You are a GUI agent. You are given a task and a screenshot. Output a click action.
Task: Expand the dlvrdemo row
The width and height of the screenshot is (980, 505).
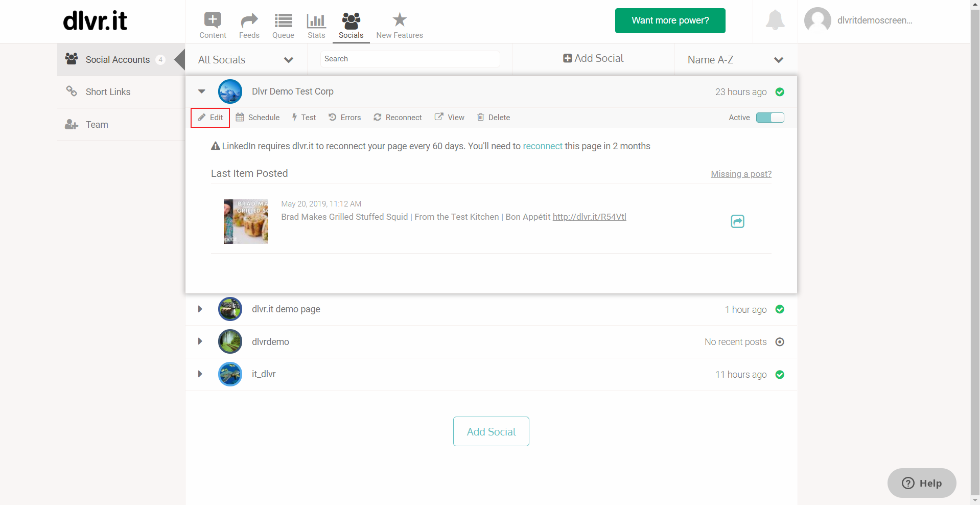(200, 341)
